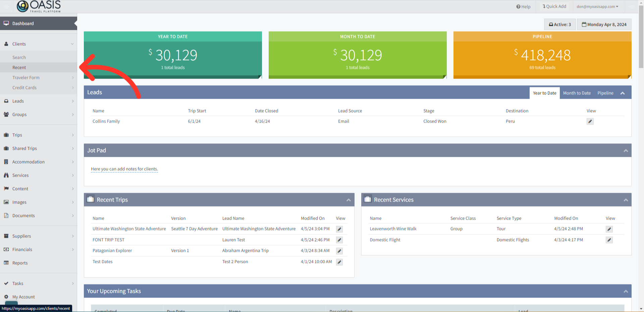Viewport: 644px width, 312px height.
Task: Select the Pipeline tab in Leads
Action: tap(605, 93)
